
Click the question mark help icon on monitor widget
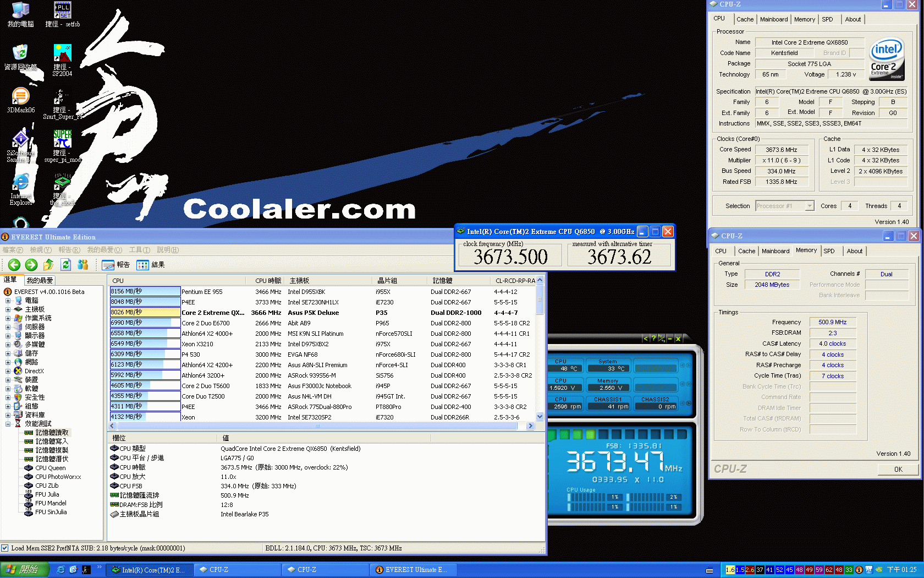coord(653,339)
